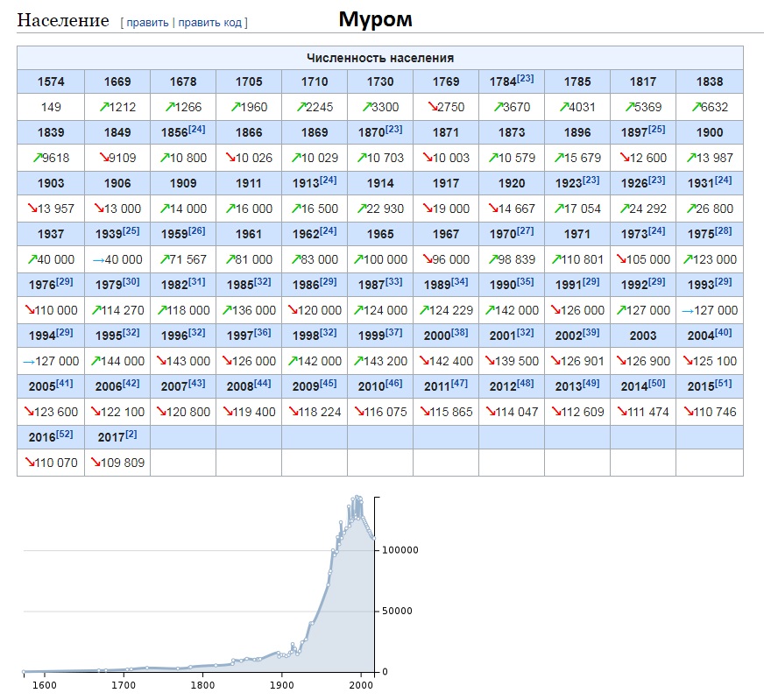764x700 pixels.
Task: Click the "править" edit link
Action: (148, 23)
